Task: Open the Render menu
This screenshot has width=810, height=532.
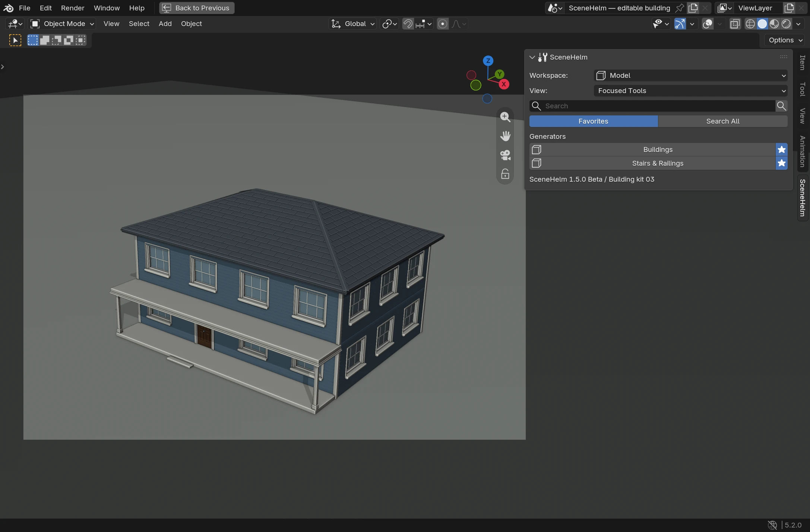Action: pyautogui.click(x=73, y=8)
